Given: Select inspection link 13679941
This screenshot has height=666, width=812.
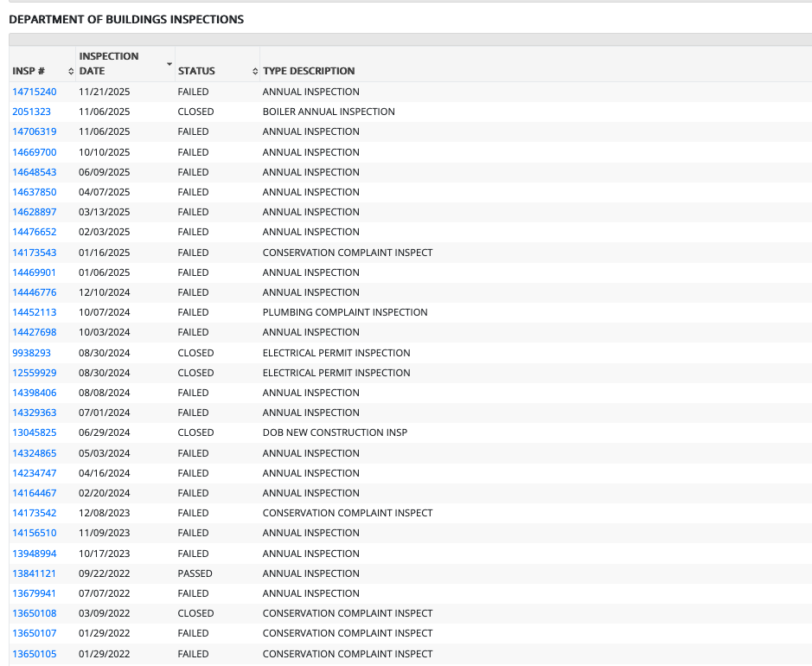Looking at the screenshot, I should (35, 593).
